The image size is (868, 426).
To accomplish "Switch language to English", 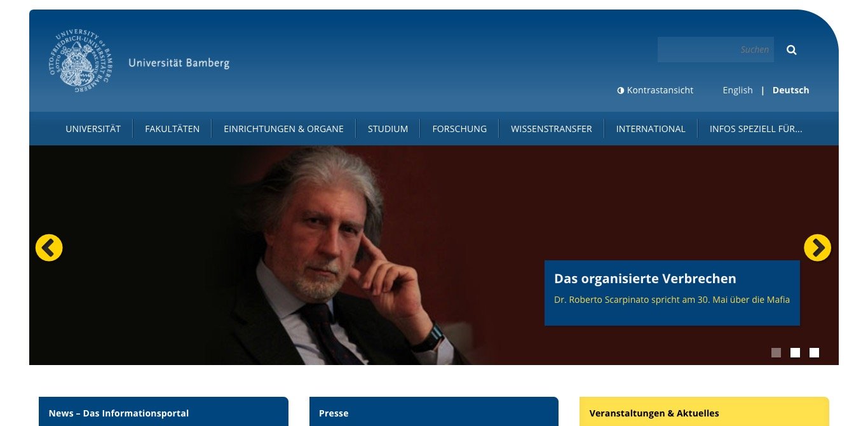I will pos(738,90).
